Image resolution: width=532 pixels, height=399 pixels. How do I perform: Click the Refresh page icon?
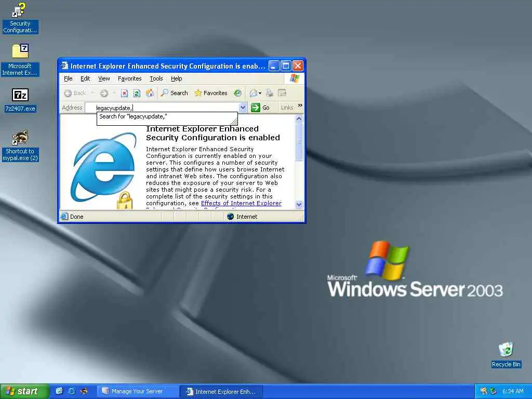[x=137, y=93]
